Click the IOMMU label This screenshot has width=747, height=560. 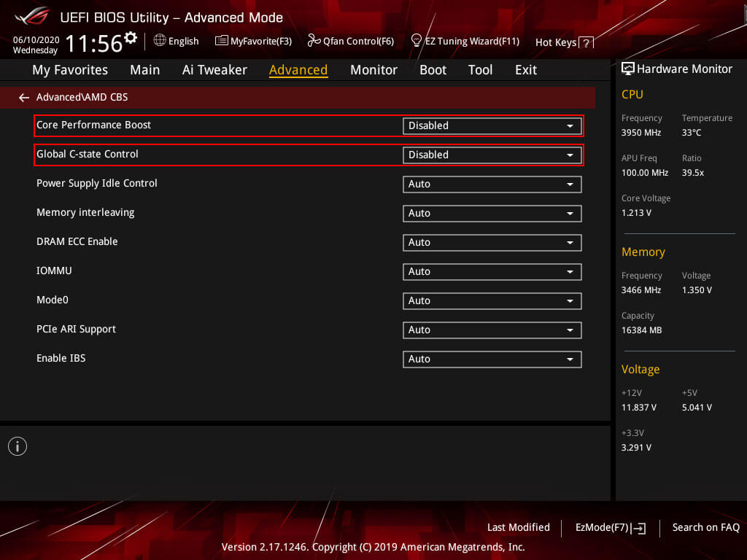click(54, 271)
